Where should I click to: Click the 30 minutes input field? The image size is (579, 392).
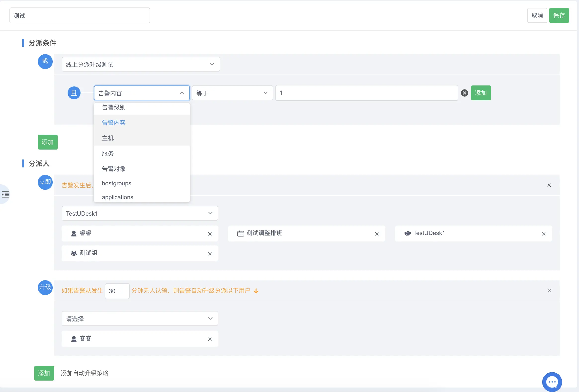click(117, 291)
